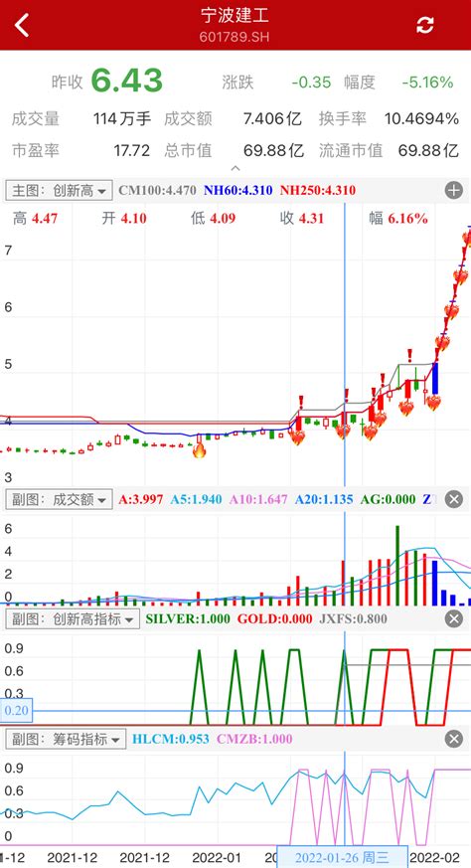Tap the GOLD:0.000 indicator
471x868 pixels.
[274, 618]
